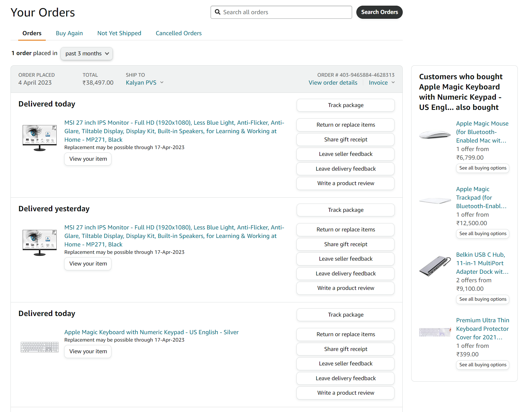Click the ₹9,100.00 Belkin Hub price
Screen dimensions: 532x412
[470, 289]
